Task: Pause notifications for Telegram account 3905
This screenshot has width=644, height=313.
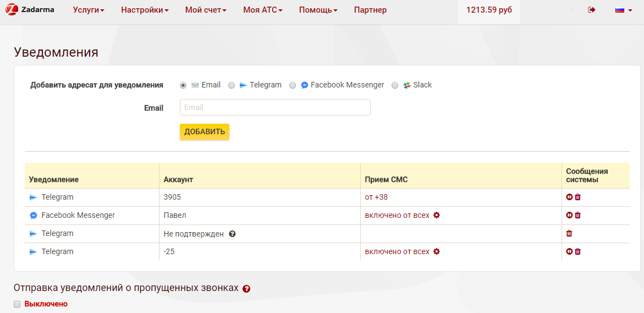Action: click(569, 197)
